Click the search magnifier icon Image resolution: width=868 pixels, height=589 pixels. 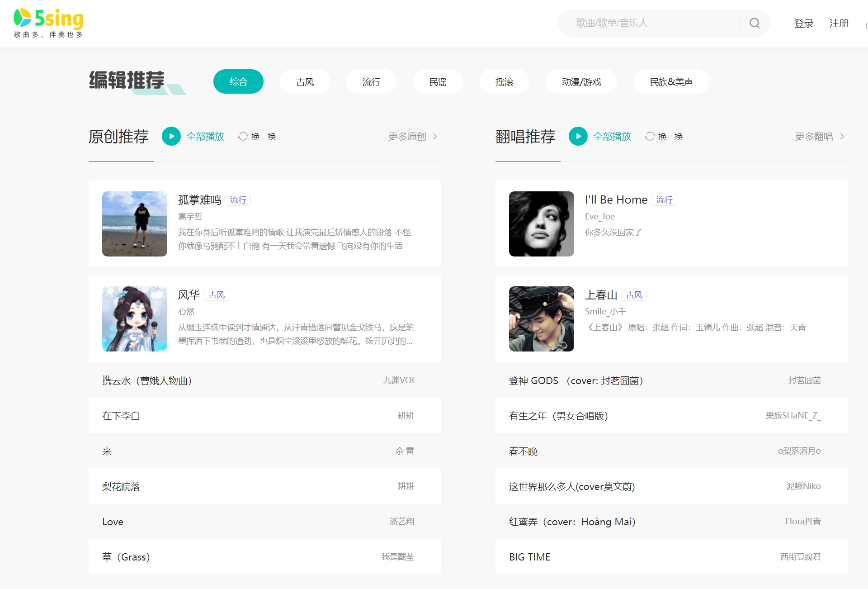click(754, 23)
